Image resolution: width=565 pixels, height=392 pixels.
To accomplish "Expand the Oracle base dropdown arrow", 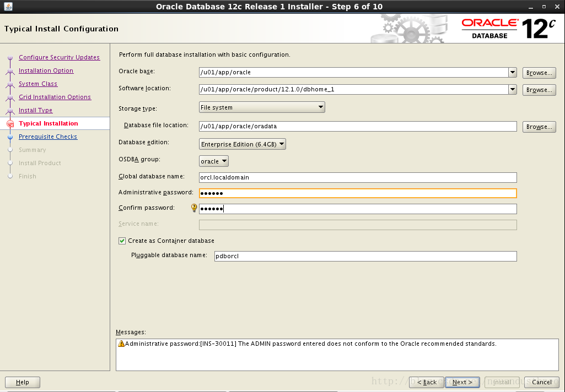I will coord(513,72).
